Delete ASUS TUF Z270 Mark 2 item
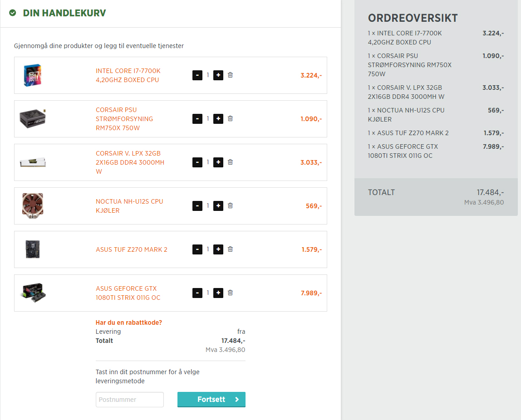This screenshot has height=420, width=521. coord(230,249)
